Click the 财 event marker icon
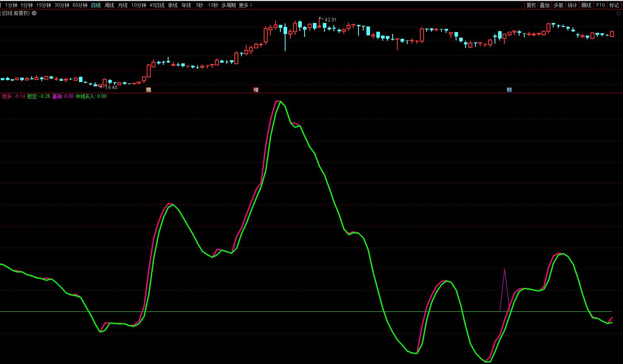 (x=509, y=90)
